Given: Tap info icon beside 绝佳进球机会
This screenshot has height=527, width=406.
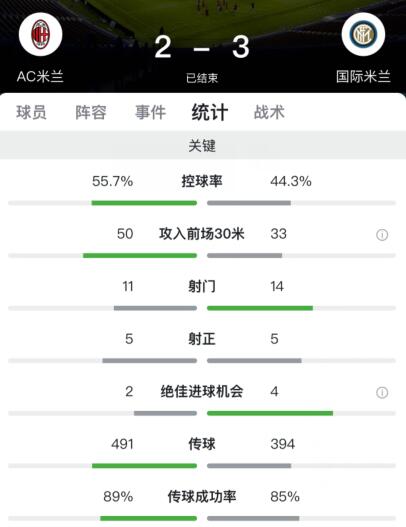Looking at the screenshot, I should [382, 392].
